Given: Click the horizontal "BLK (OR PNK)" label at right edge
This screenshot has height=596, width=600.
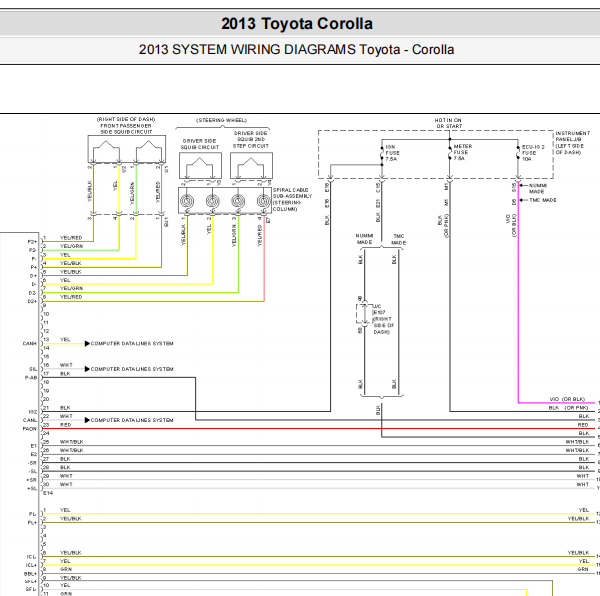Looking at the screenshot, I should click(x=568, y=408).
